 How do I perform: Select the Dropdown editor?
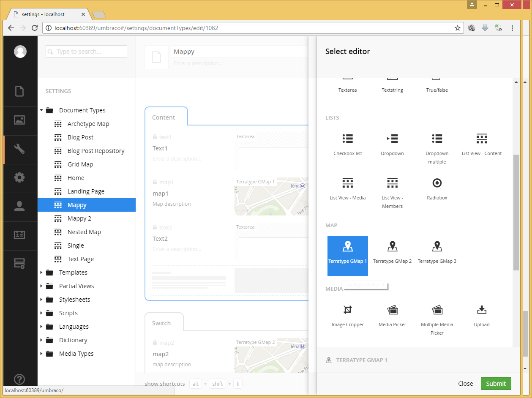[393, 145]
